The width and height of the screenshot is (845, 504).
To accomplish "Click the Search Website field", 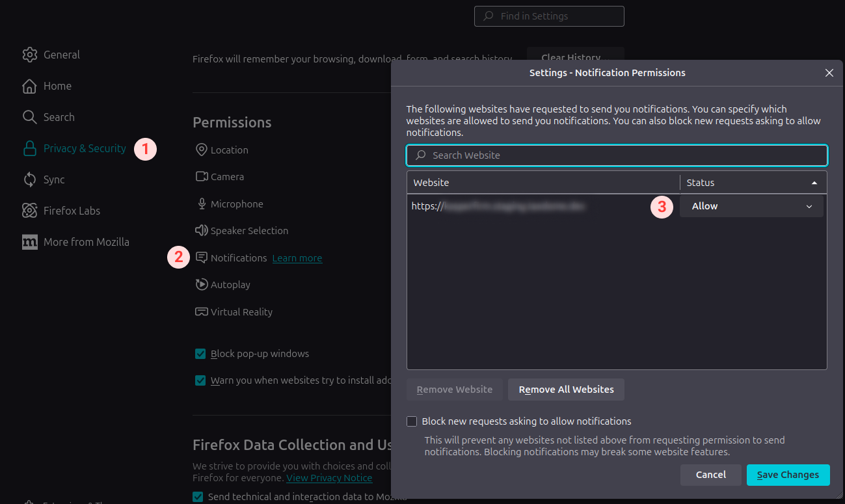I will [617, 155].
